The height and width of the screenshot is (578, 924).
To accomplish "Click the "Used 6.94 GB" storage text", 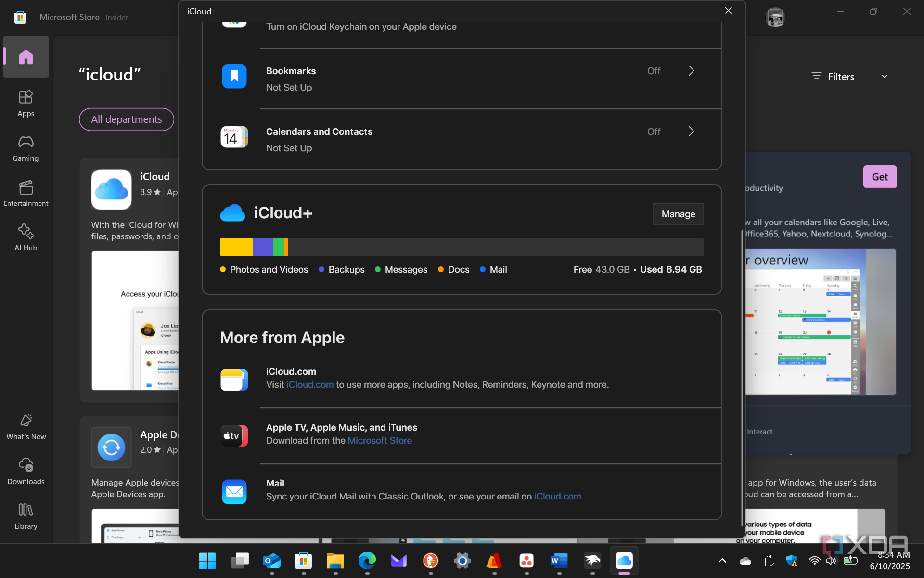I will click(x=671, y=270).
